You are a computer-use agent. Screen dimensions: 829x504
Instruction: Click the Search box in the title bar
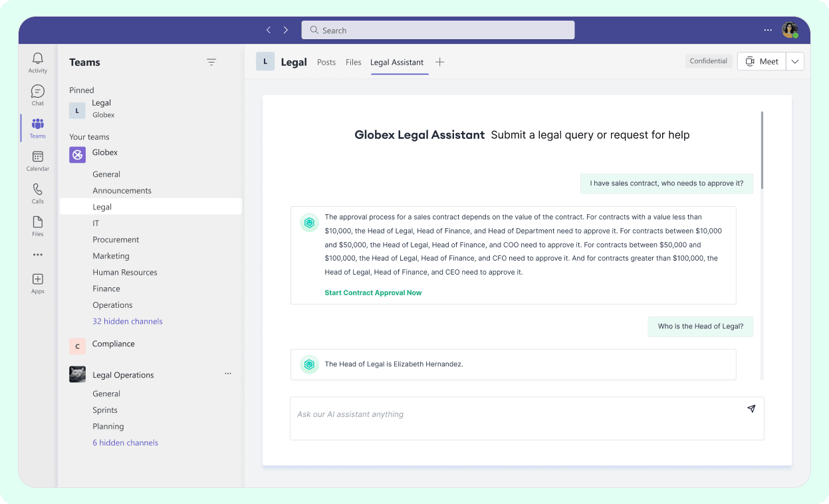click(438, 30)
